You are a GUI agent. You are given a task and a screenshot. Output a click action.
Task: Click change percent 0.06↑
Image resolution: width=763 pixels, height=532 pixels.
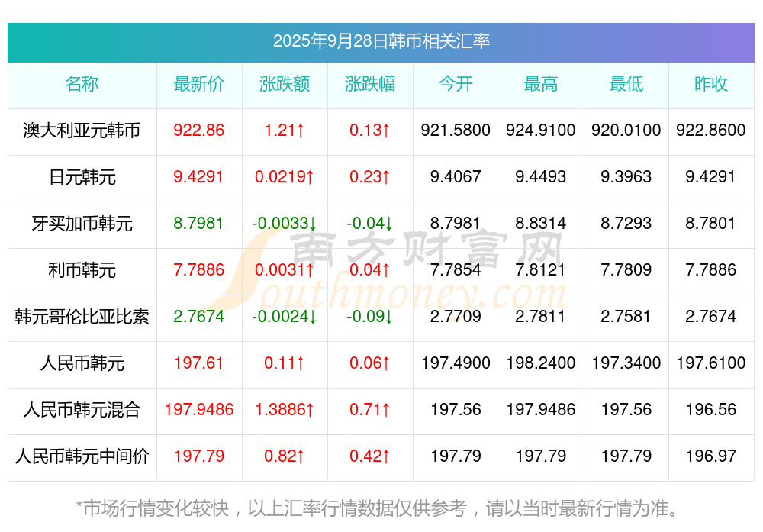pyautogui.click(x=370, y=363)
